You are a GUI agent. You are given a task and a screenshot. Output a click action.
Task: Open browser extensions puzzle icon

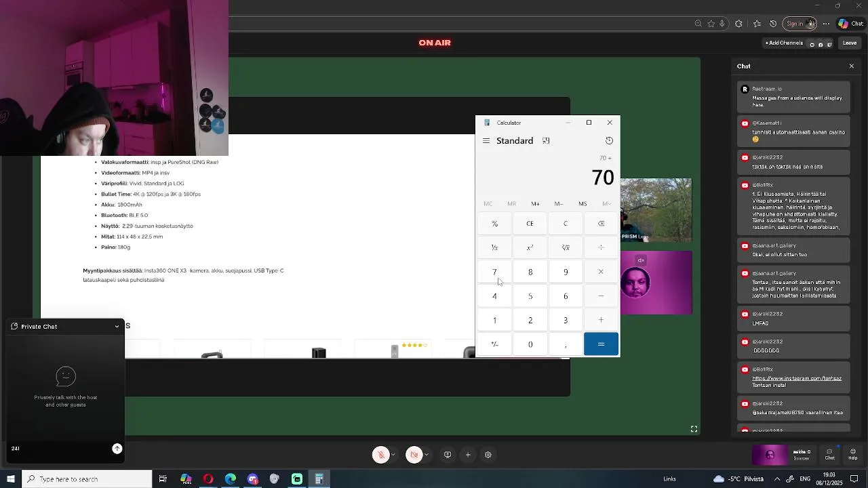(x=739, y=24)
